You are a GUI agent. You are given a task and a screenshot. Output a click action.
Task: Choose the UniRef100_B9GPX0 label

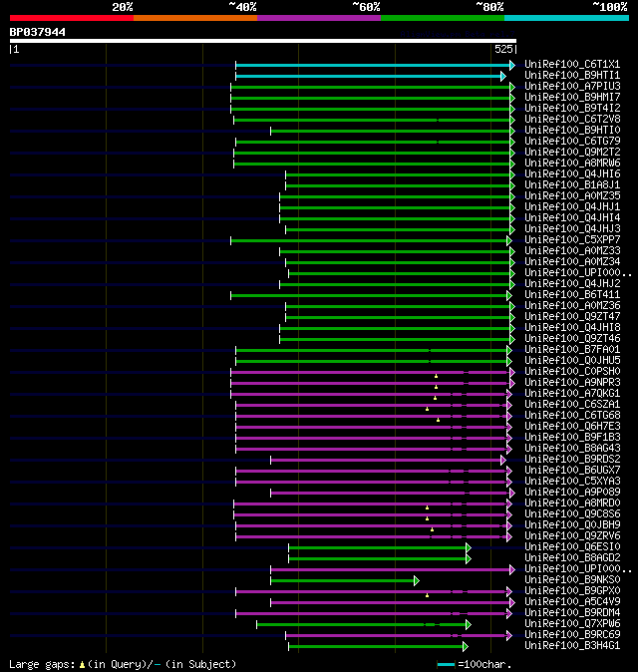coord(572,591)
